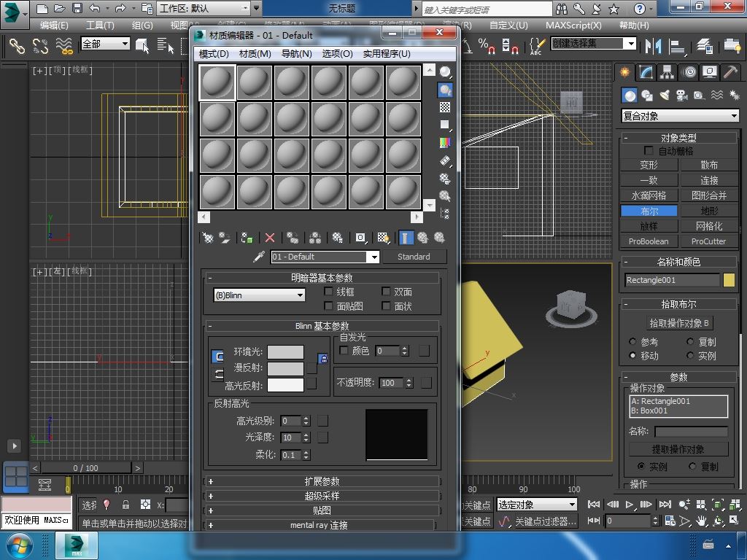Click the 散布 scatter button
This screenshot has width=747, height=560.
(708, 165)
